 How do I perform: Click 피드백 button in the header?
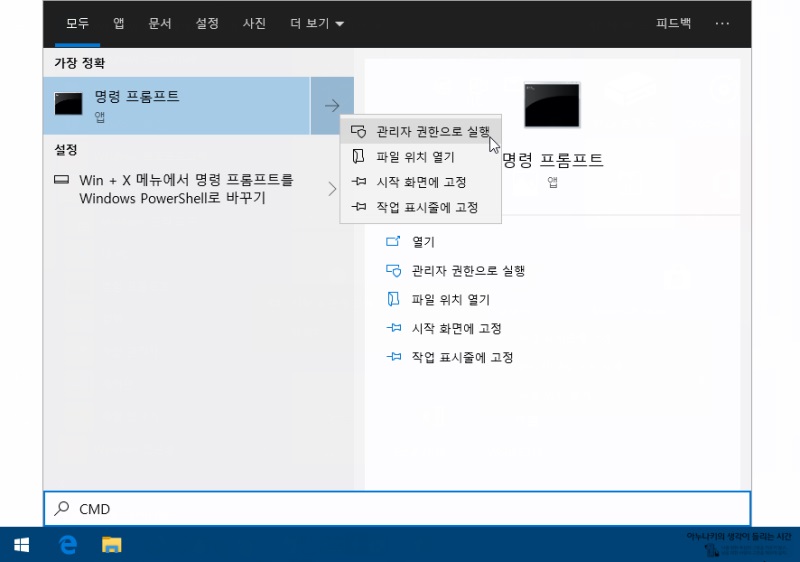click(673, 23)
